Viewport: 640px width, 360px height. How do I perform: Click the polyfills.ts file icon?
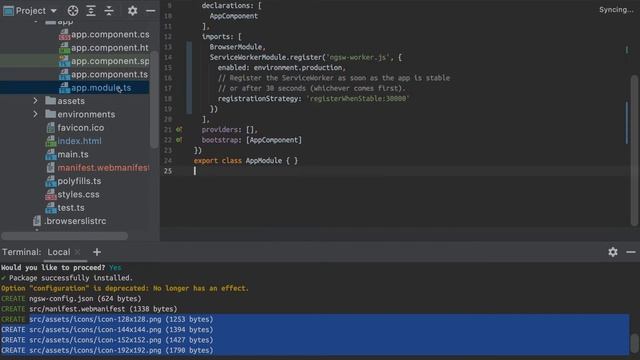click(51, 181)
